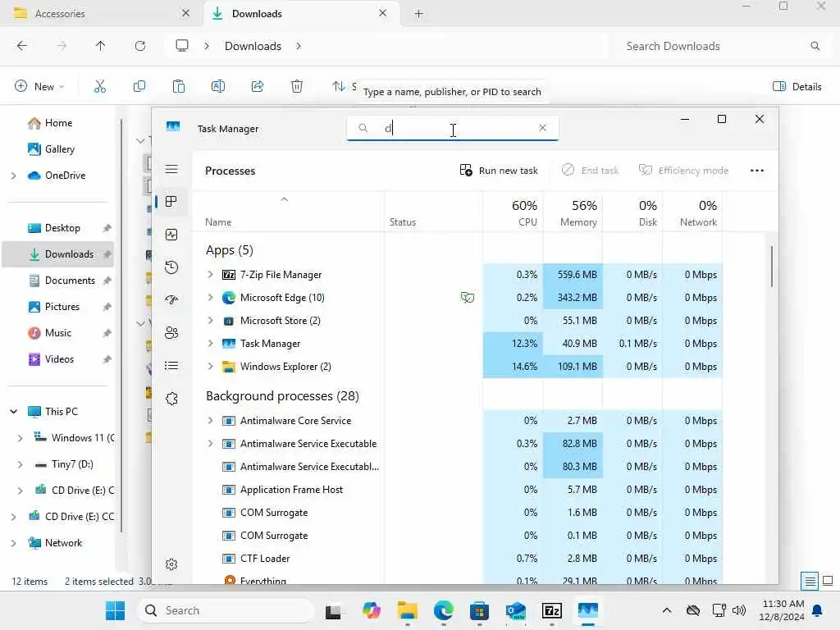Select Processes page icon in Task Manager sidebar
Image resolution: width=840 pixels, height=630 pixels.
pyautogui.click(x=171, y=202)
